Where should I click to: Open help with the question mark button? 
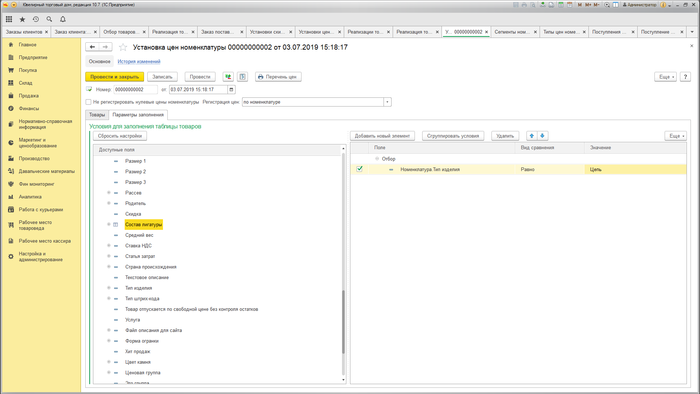(x=685, y=77)
